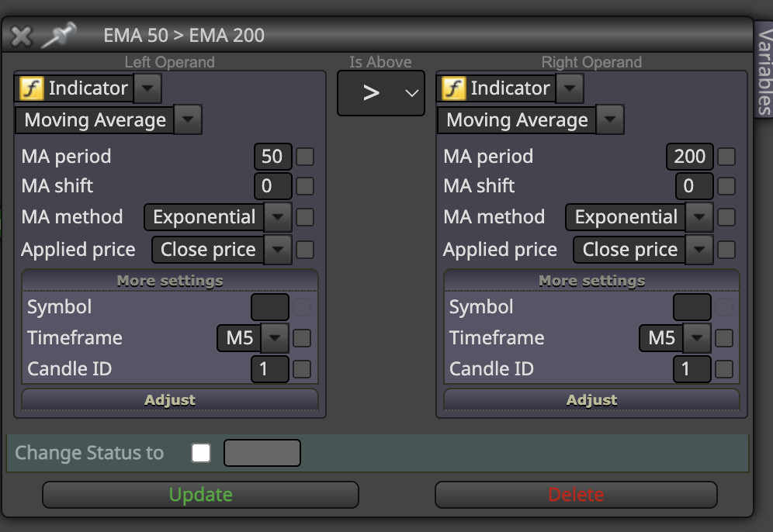Enable the Change Status to checkbox
This screenshot has width=773, height=532.
tap(201, 453)
